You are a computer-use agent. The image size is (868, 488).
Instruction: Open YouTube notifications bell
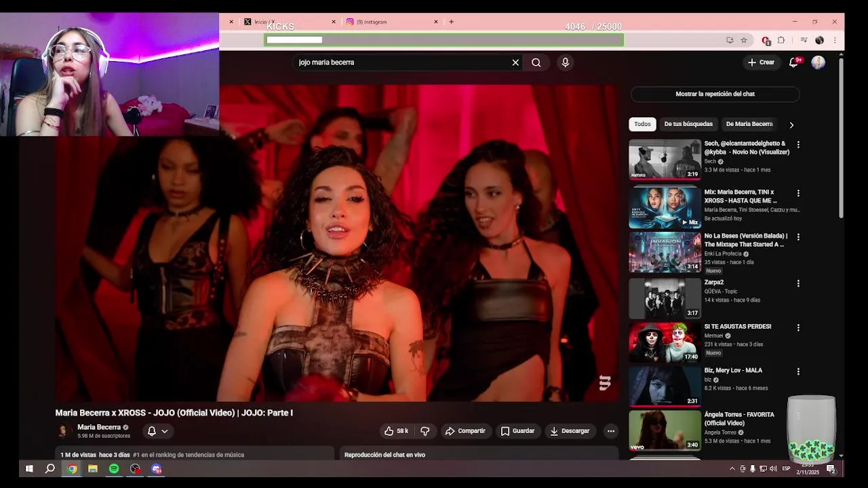793,62
